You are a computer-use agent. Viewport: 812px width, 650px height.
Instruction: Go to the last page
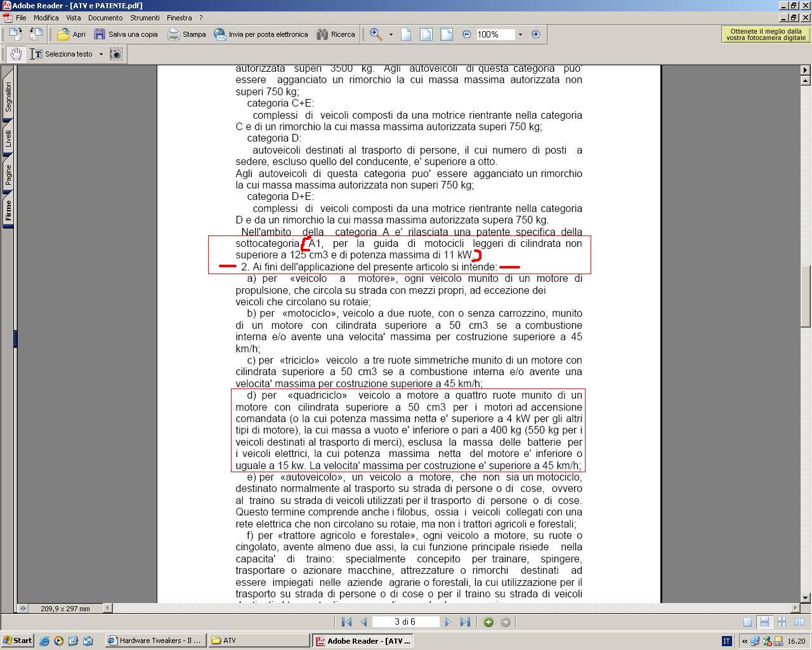tap(465, 622)
